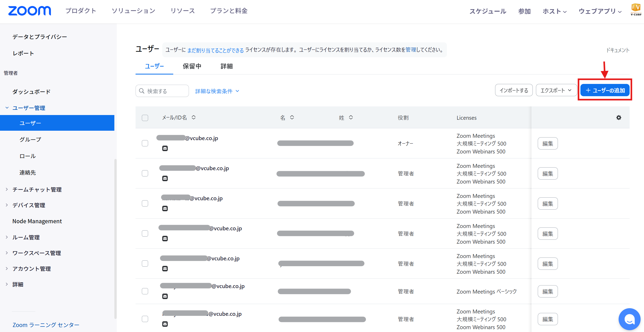The height and width of the screenshot is (332, 644).
Task: Open レポート in sidebar
Action: [23, 53]
